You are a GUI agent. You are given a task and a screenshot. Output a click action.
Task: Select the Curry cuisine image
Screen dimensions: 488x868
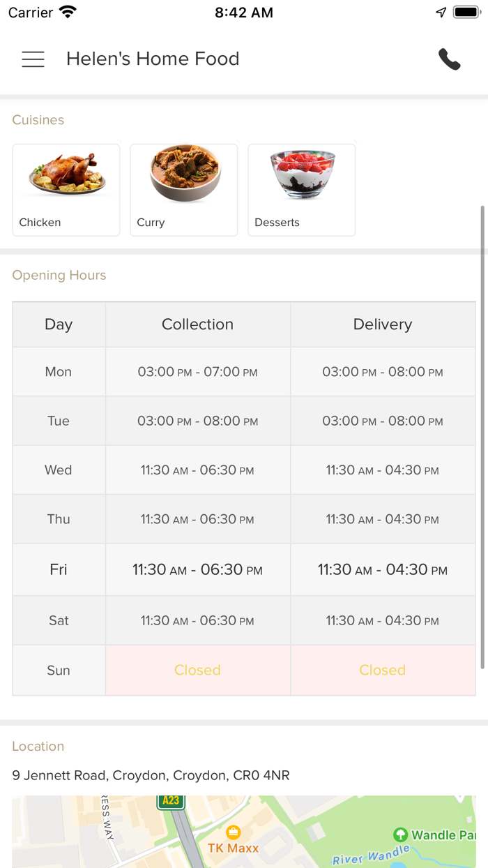pyautogui.click(x=185, y=174)
